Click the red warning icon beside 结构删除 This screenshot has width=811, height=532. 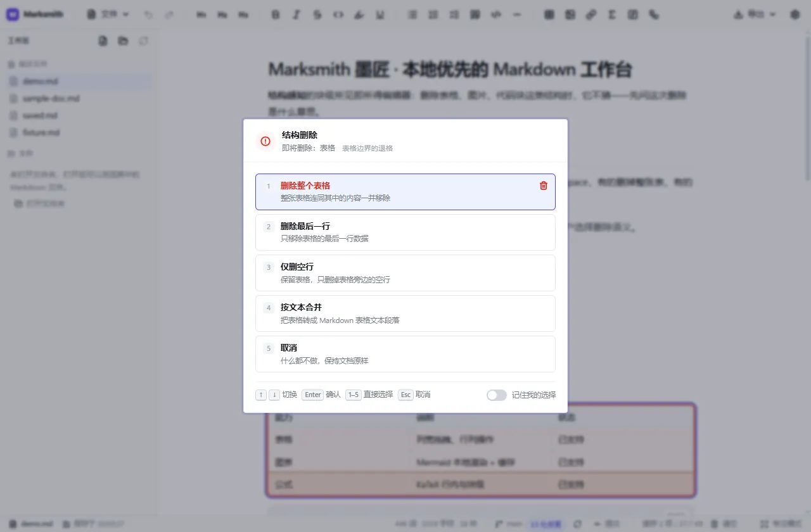[x=265, y=141]
